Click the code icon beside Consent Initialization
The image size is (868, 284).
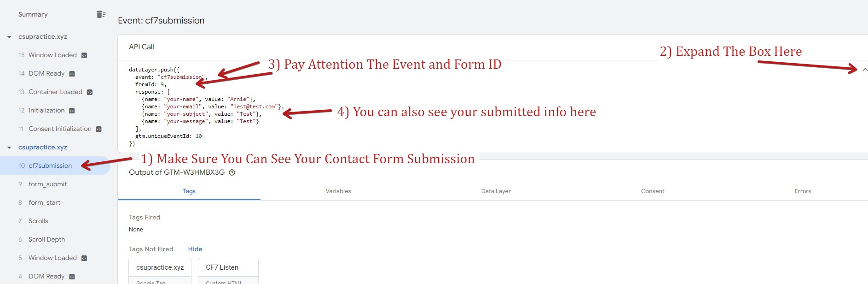(98, 129)
